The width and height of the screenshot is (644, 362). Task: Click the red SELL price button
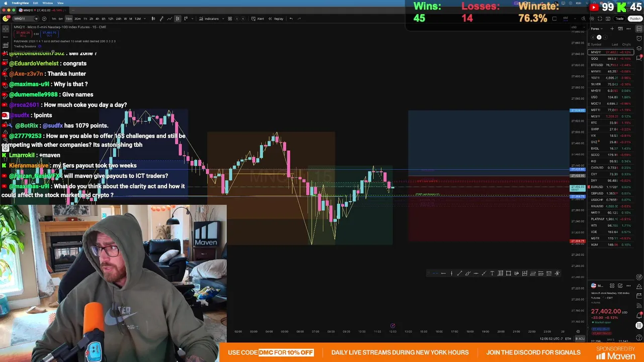tap(23, 34)
